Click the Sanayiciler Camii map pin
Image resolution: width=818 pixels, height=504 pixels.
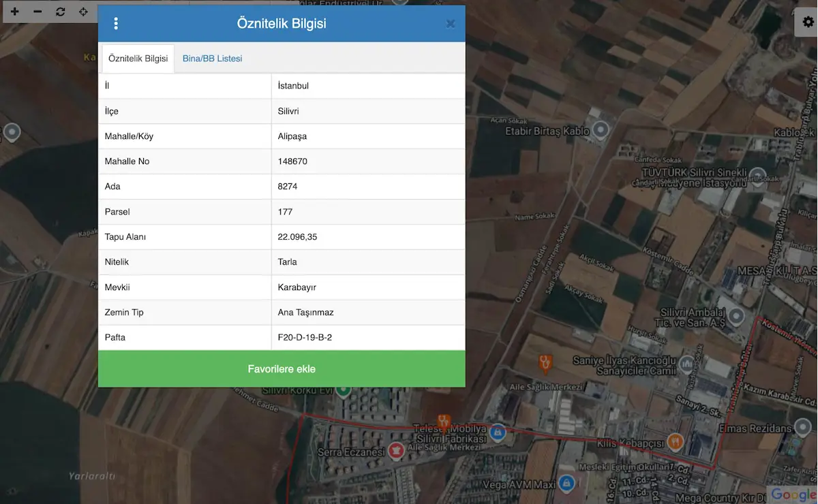687,364
